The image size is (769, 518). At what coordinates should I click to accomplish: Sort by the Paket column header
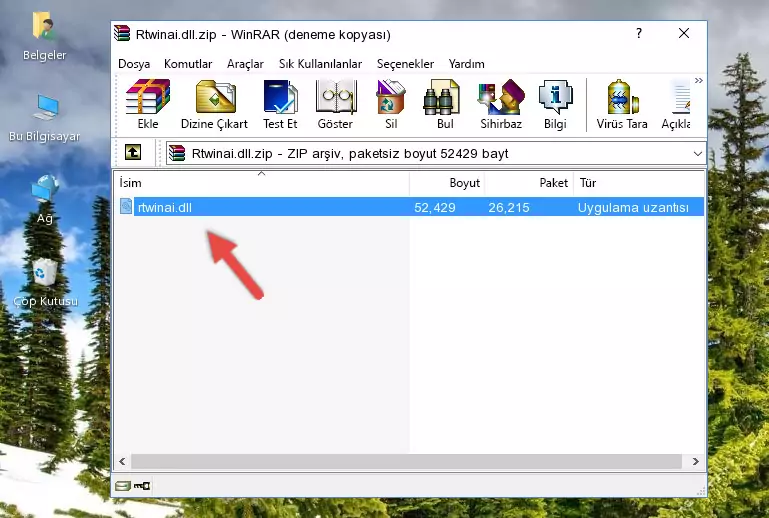[529, 183]
